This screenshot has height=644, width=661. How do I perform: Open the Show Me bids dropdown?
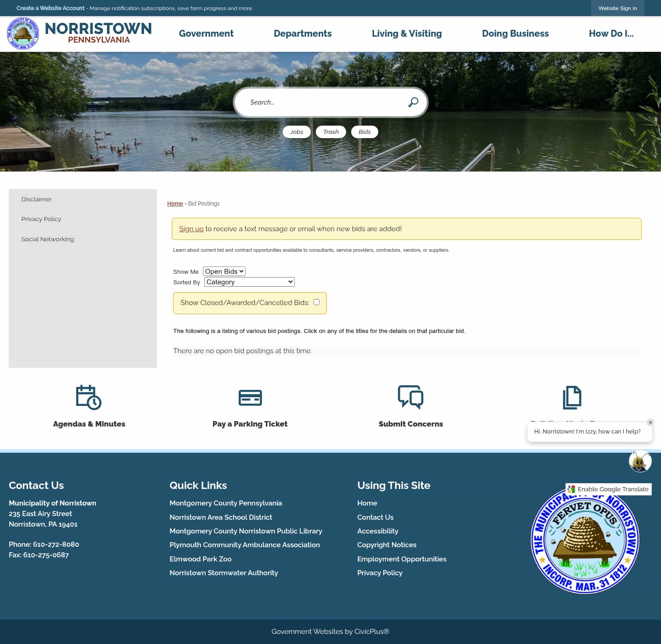224,271
